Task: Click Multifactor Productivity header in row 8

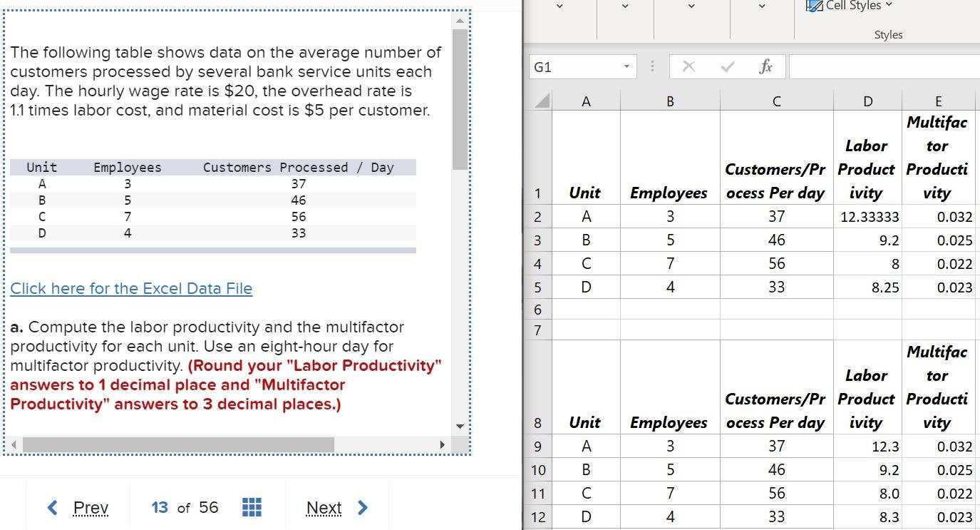Action: pyautogui.click(x=939, y=387)
